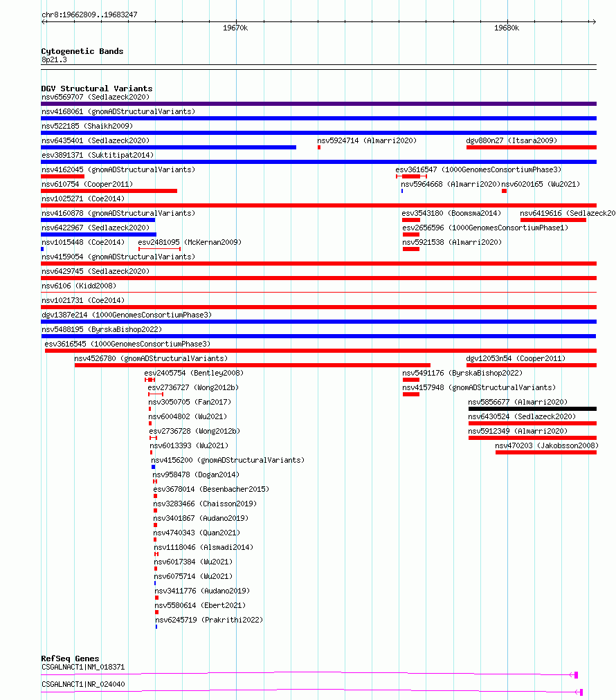Click nsv6106 (Kidd2008) label
Screen dimensions: 616x700
(x=79, y=286)
